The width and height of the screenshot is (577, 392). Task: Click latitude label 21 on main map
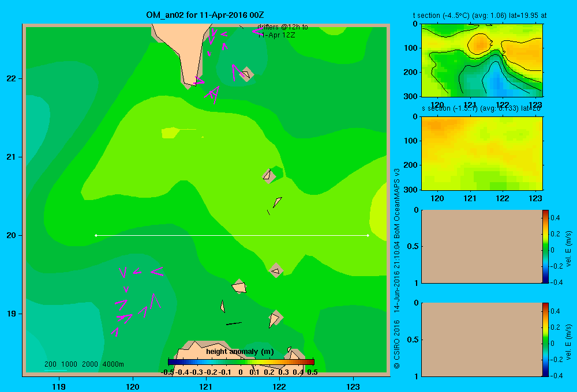[12, 157]
